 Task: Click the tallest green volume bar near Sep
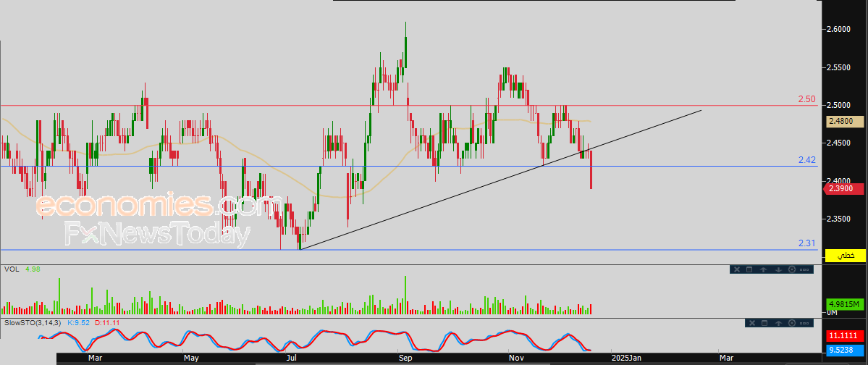[405, 295]
